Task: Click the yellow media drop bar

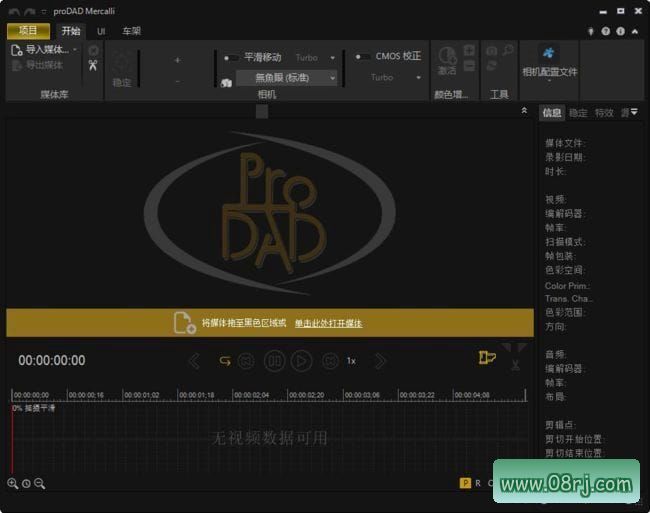Action: pos(270,322)
